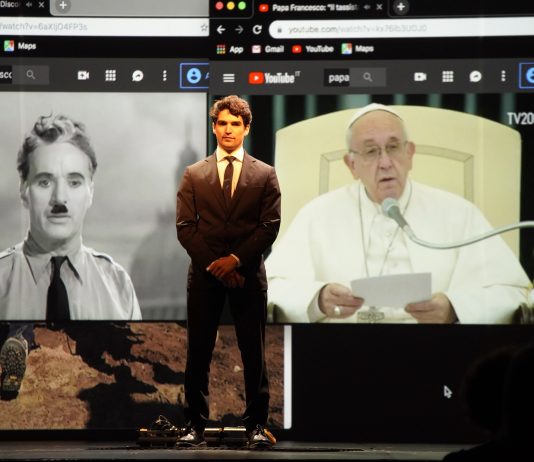Open the three-dot settings menu in the left YouTube window
The height and width of the screenshot is (462, 534).
coord(164,76)
